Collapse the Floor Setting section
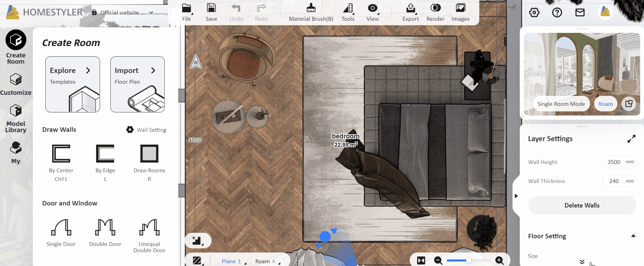 633,236
